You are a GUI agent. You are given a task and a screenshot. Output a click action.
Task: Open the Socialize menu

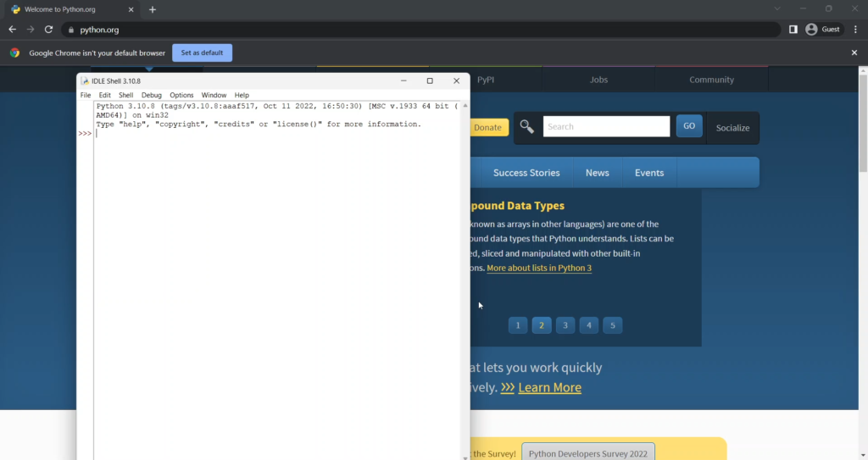tap(732, 128)
